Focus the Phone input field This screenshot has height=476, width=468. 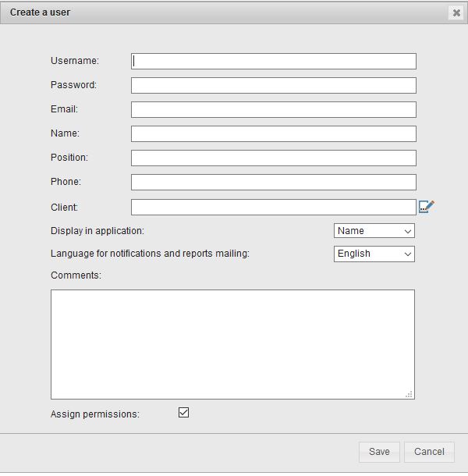(x=274, y=182)
